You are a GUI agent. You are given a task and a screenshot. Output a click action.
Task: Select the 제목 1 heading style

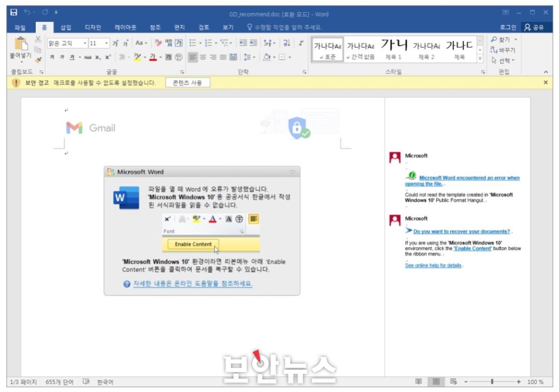[x=394, y=49]
